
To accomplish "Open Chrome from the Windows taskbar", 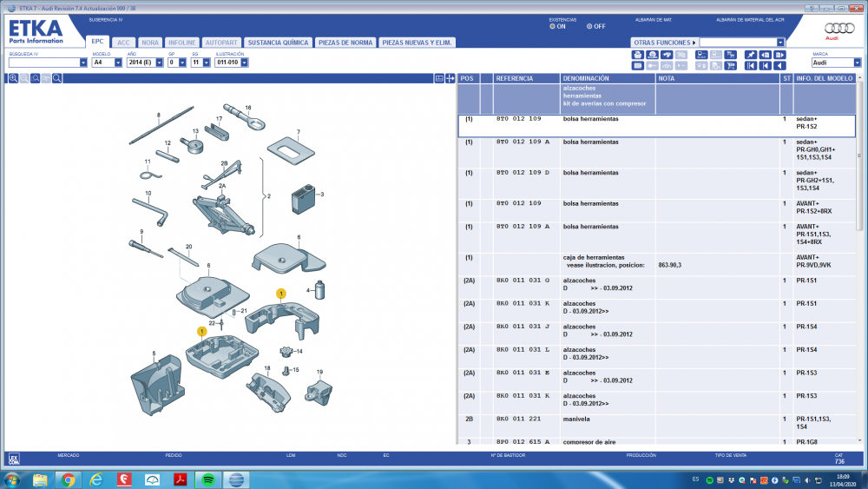I will [68, 479].
